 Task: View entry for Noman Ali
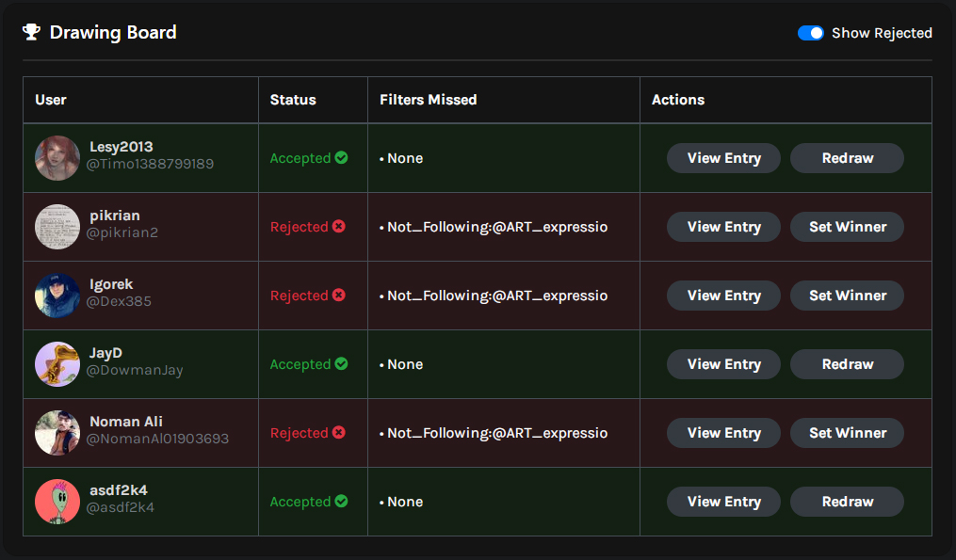click(723, 433)
